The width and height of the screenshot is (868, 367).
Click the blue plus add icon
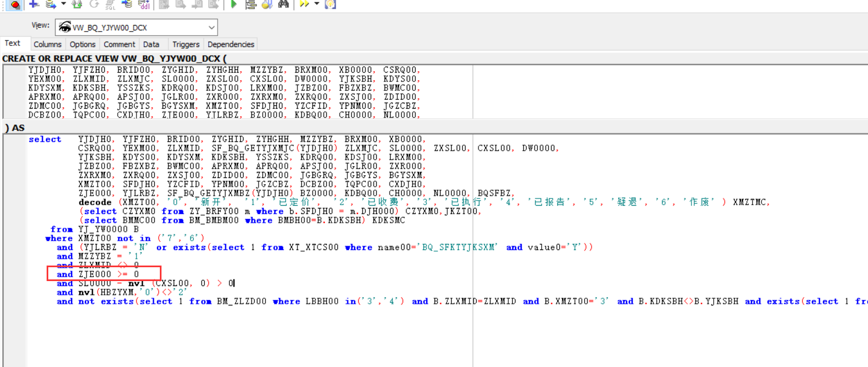(34, 4)
